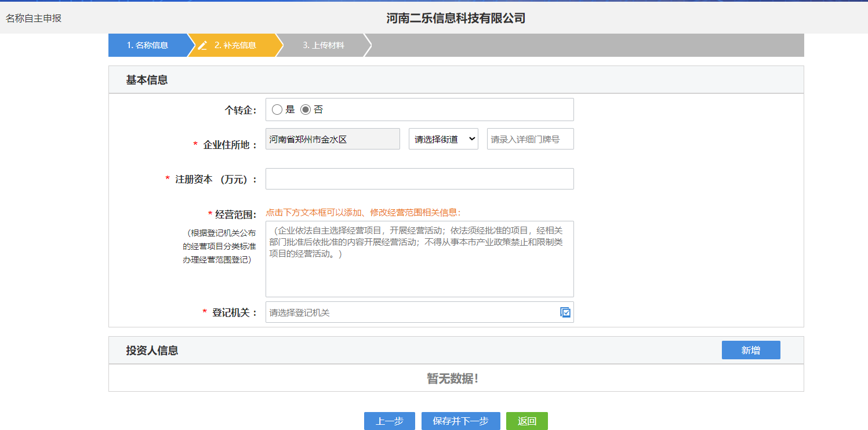Click the 暂无数据! message
Viewport: 868px width, 430px height.
pyautogui.click(x=453, y=378)
